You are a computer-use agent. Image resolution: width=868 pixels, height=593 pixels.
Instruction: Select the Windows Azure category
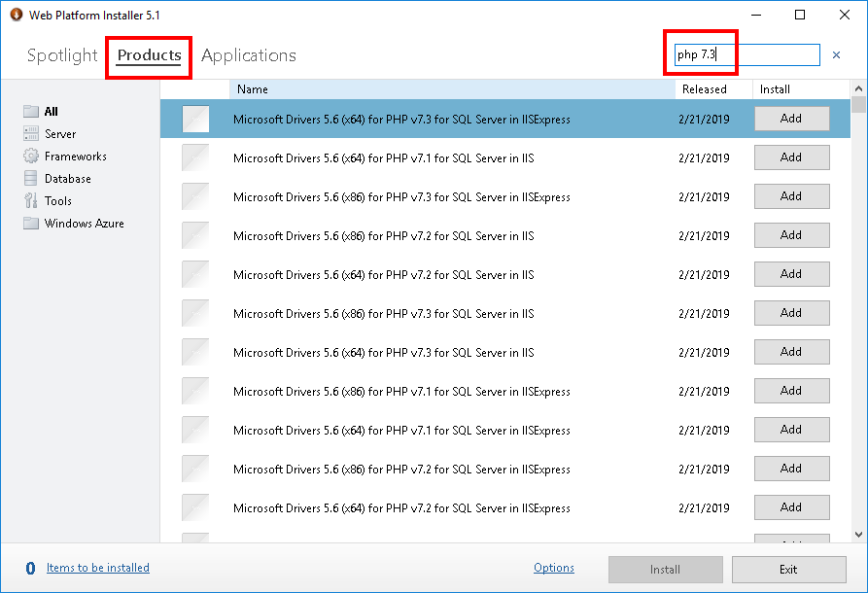pyautogui.click(x=85, y=224)
